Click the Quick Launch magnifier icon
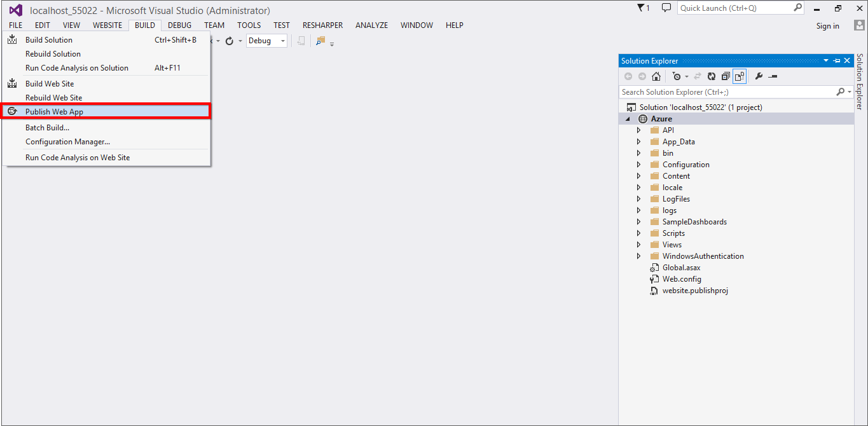The image size is (868, 426). point(798,8)
